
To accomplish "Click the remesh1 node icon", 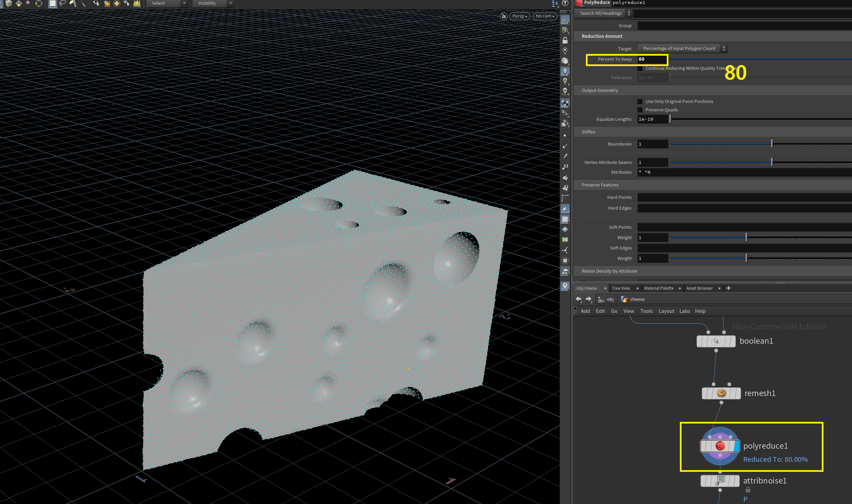I will [x=721, y=393].
